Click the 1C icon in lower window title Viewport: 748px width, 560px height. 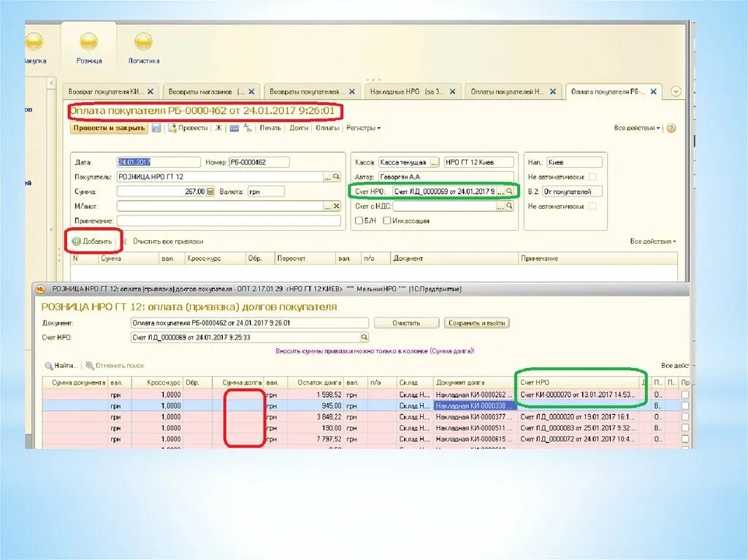point(41,289)
